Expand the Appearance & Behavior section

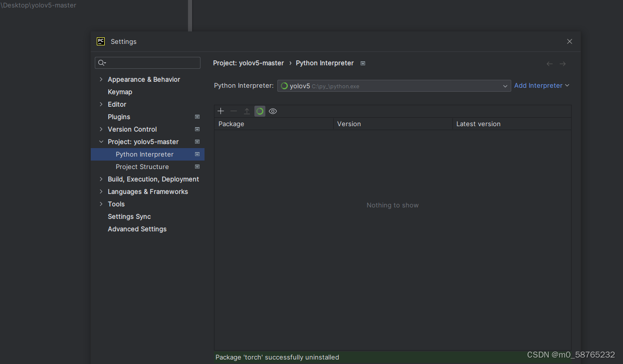(x=101, y=79)
